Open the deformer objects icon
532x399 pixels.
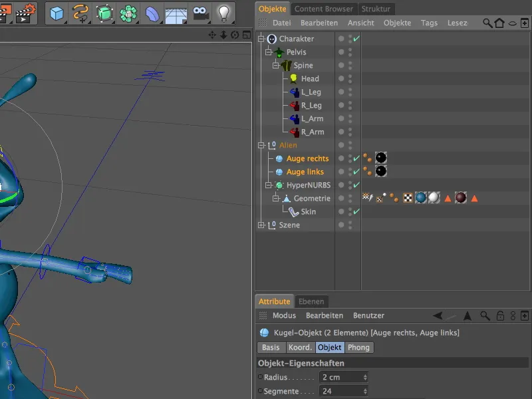(152, 13)
